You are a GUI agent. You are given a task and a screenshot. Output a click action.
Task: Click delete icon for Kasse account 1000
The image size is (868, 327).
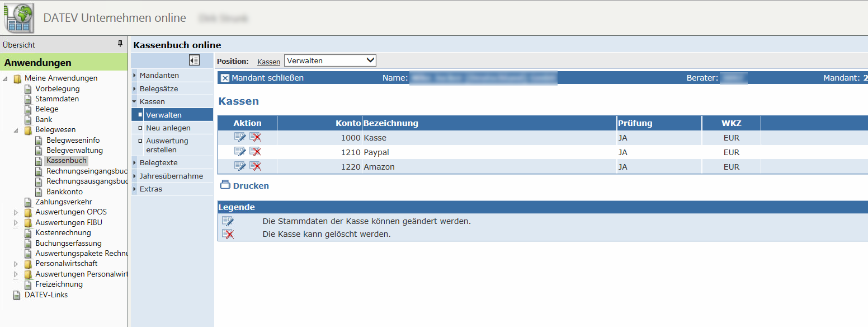point(256,137)
